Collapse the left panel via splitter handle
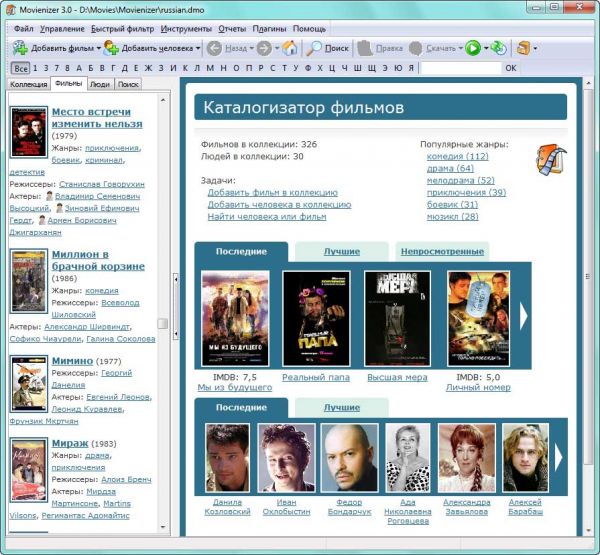The height and width of the screenshot is (555, 600). (x=176, y=306)
